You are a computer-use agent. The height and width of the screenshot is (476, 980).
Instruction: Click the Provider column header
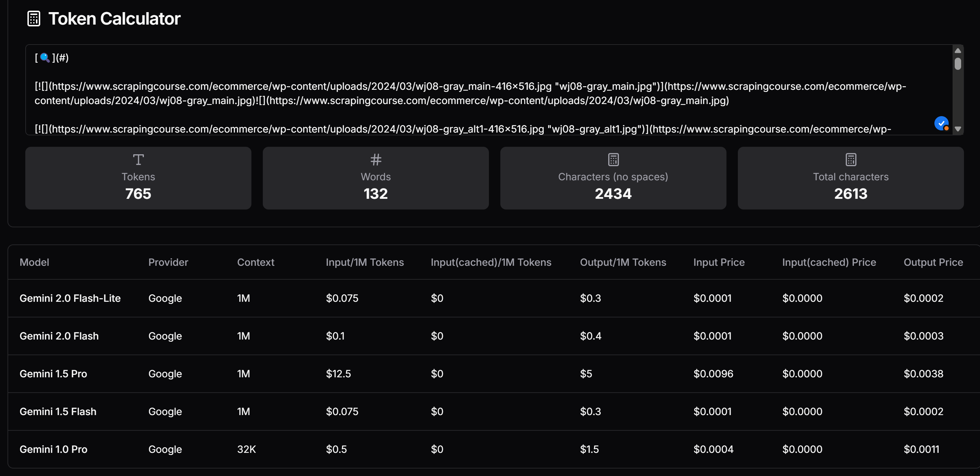tap(168, 262)
